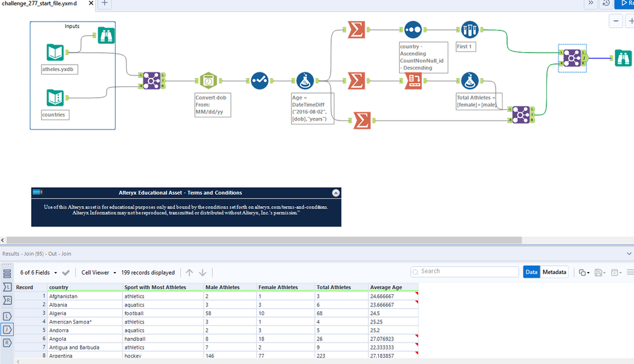Select the bottom Summarize tool
Screen dimensions: 634x364
tap(362, 120)
